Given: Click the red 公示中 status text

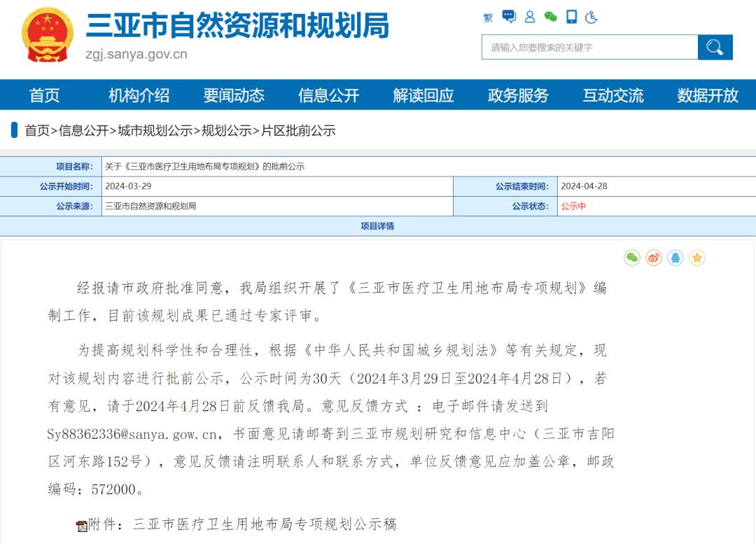Looking at the screenshot, I should pos(574,206).
